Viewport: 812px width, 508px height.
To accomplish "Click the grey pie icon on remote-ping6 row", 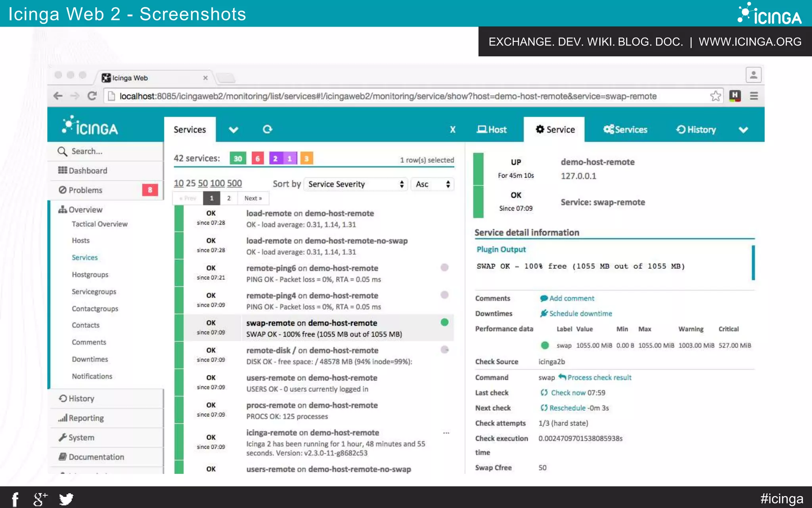I will coord(444,267).
